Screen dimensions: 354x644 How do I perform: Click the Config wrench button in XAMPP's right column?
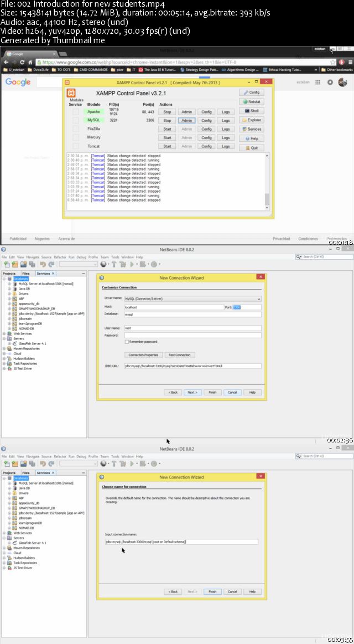pos(252,92)
